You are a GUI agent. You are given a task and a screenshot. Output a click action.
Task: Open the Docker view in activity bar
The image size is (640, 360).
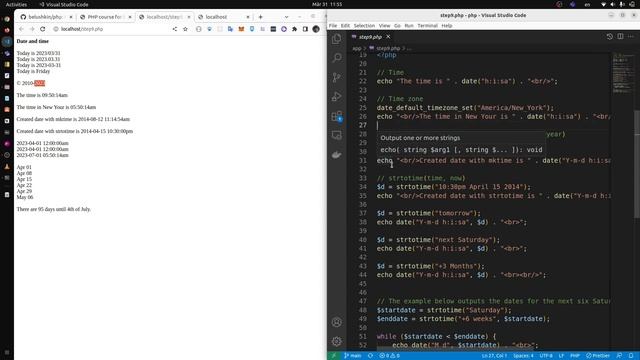pyautogui.click(x=337, y=155)
